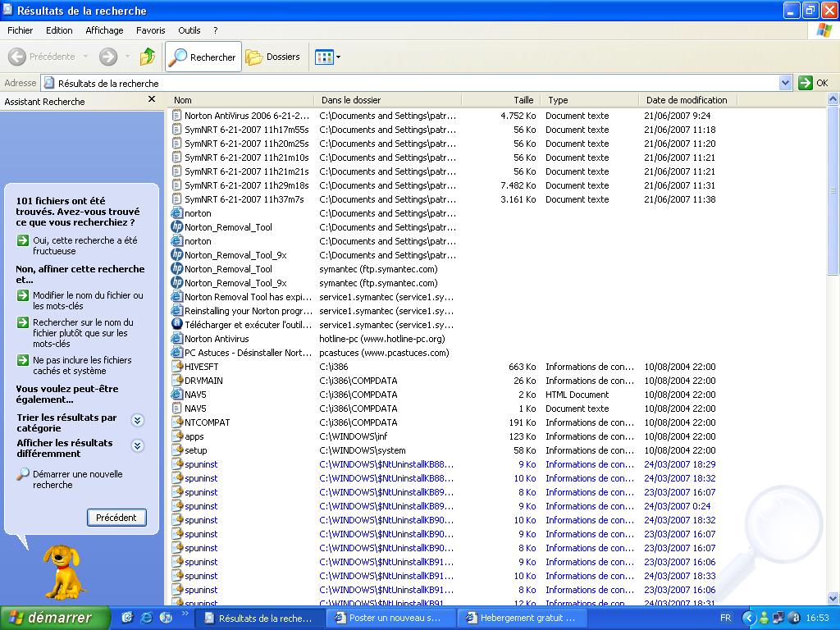840x630 pixels.
Task: Open the Affichage menu
Action: coord(104,30)
